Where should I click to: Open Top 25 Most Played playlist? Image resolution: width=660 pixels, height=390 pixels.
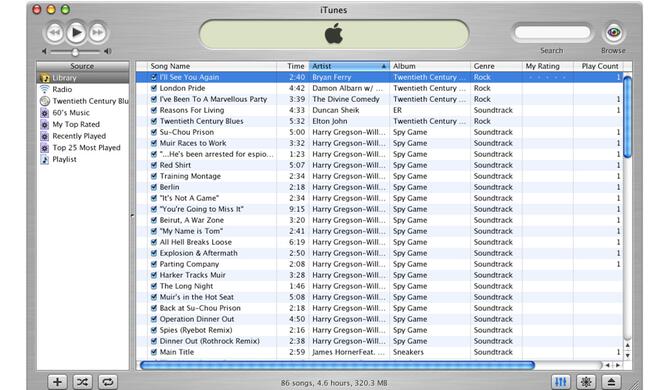[82, 148]
